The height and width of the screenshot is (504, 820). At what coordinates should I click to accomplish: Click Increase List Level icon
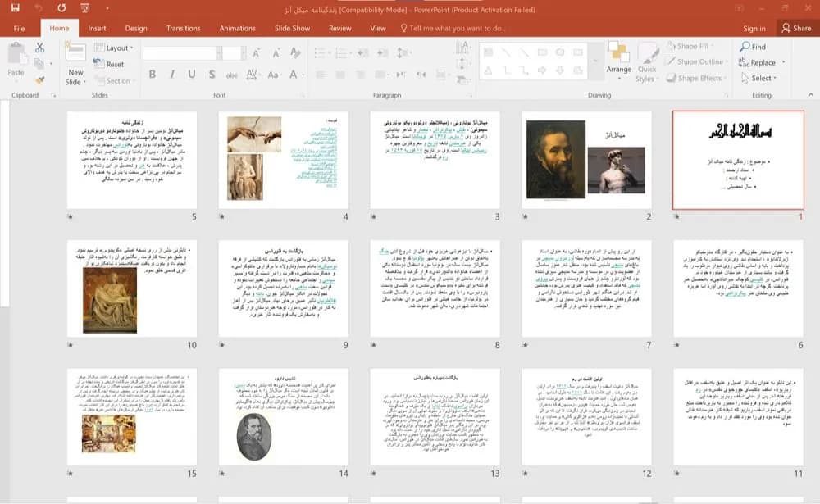click(x=383, y=52)
